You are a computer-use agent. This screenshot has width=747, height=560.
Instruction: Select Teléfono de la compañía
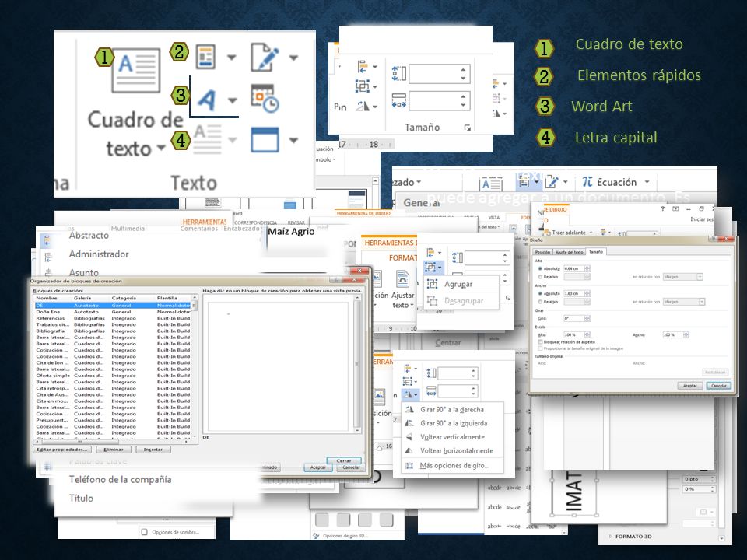[120, 480]
